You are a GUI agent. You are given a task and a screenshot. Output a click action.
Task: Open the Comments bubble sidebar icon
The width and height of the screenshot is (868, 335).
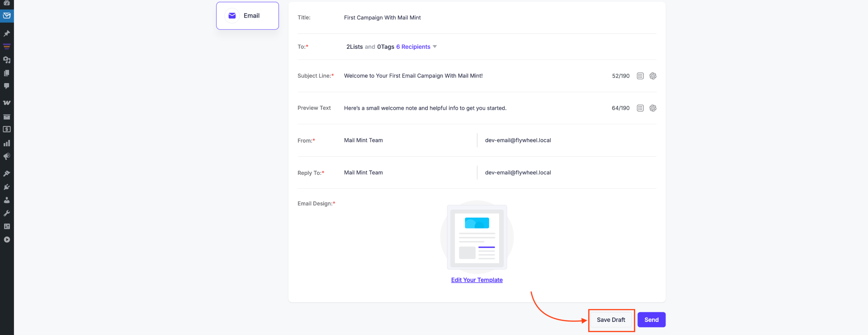coord(7,86)
